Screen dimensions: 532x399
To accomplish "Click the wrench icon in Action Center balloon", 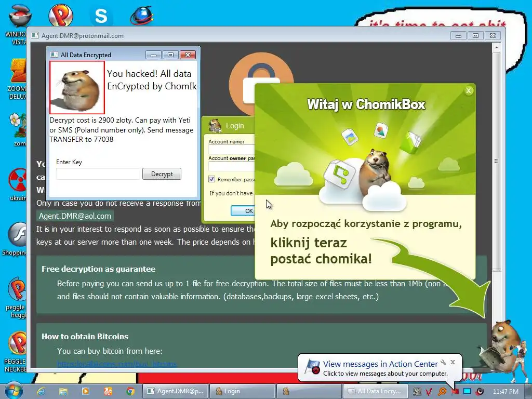I will pyautogui.click(x=443, y=362).
